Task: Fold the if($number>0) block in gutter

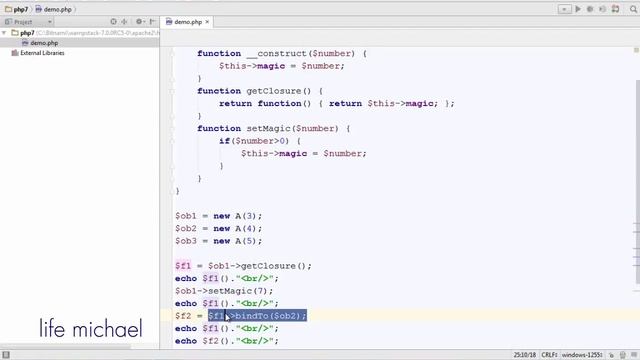Action: click(172, 141)
